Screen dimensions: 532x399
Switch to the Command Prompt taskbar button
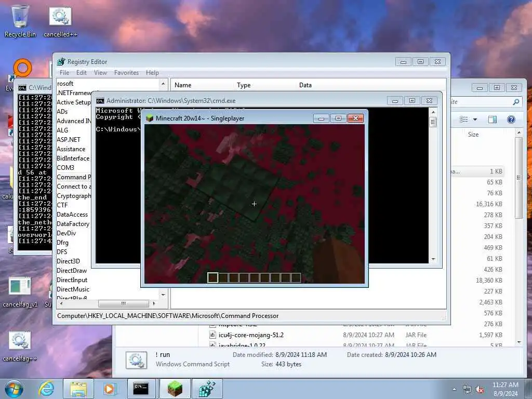[141, 389]
